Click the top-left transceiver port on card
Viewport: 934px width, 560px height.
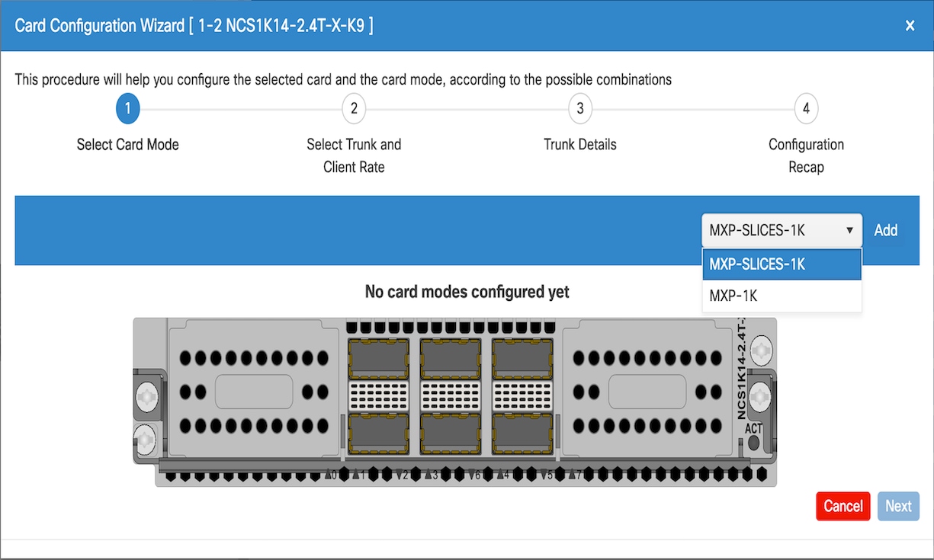[379, 359]
